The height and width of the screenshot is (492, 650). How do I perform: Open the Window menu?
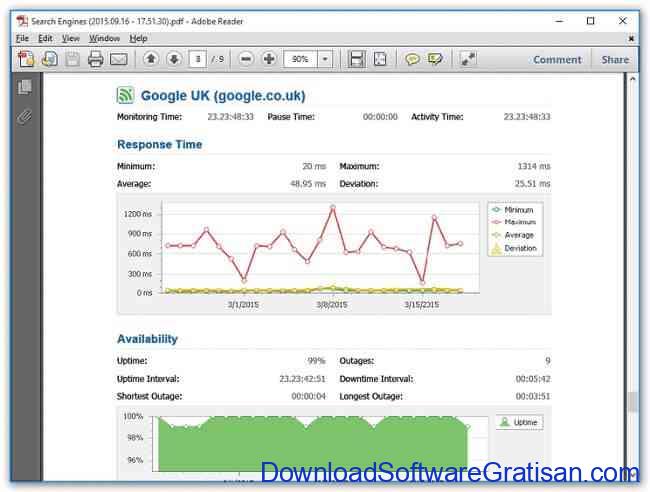(104, 39)
